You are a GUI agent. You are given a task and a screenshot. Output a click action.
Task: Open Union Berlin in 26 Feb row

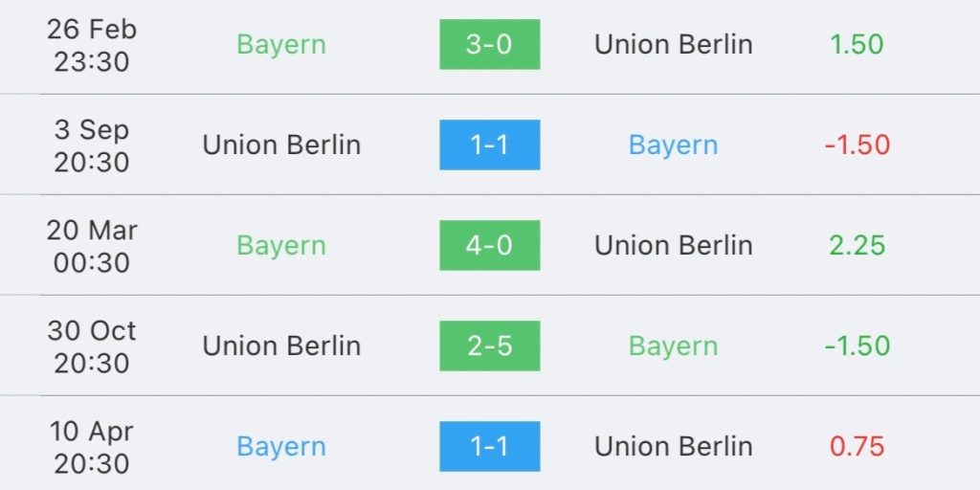click(673, 44)
